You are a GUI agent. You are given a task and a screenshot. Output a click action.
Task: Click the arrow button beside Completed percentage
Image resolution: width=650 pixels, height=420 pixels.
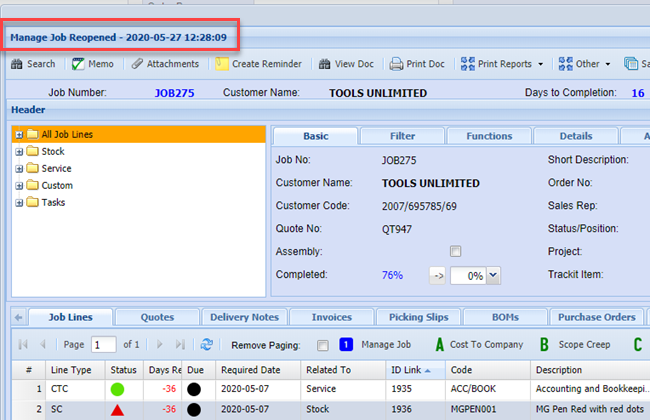(x=438, y=275)
